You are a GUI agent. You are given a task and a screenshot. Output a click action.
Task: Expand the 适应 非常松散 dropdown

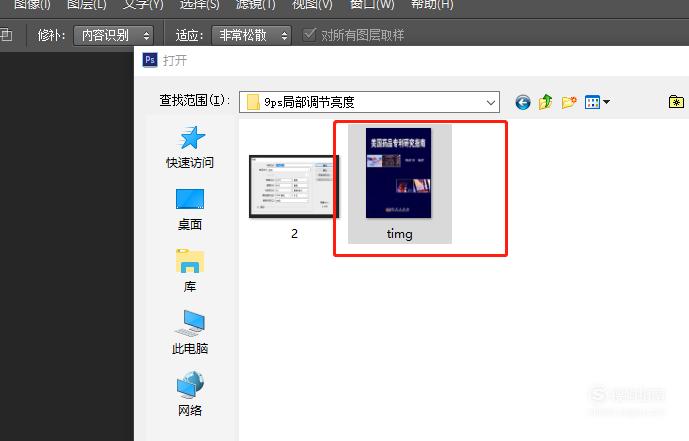point(251,35)
